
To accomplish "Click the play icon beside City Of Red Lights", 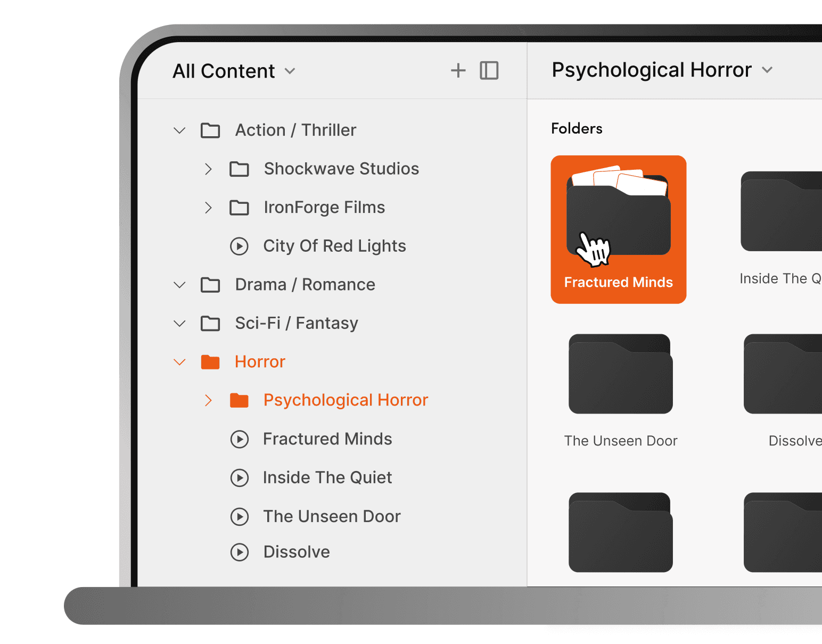I will [x=240, y=246].
